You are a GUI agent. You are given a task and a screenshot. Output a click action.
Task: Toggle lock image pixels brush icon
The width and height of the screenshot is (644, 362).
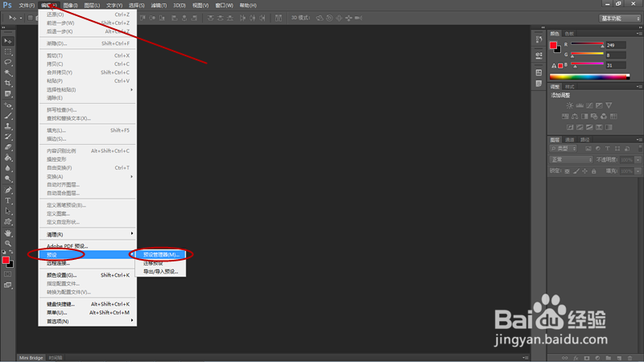coord(576,171)
